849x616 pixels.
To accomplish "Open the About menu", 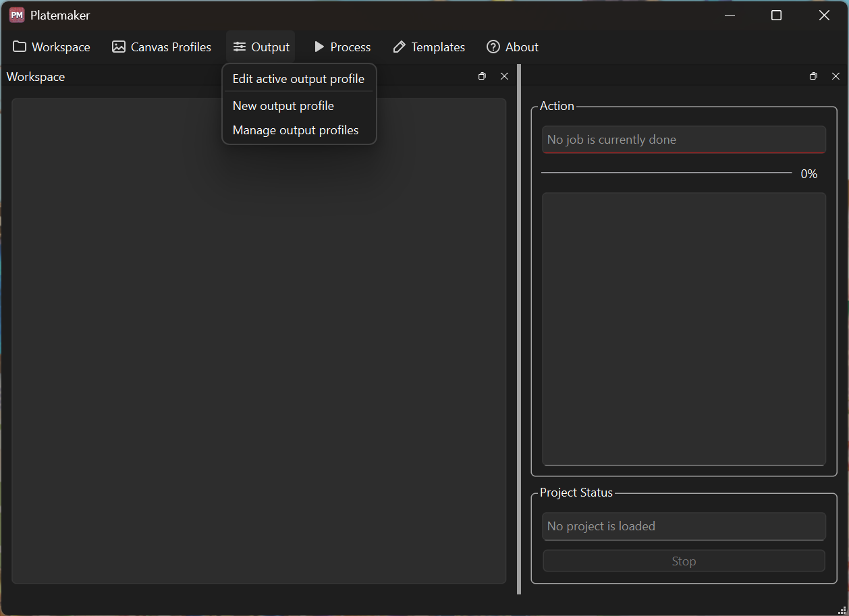I will 512,47.
